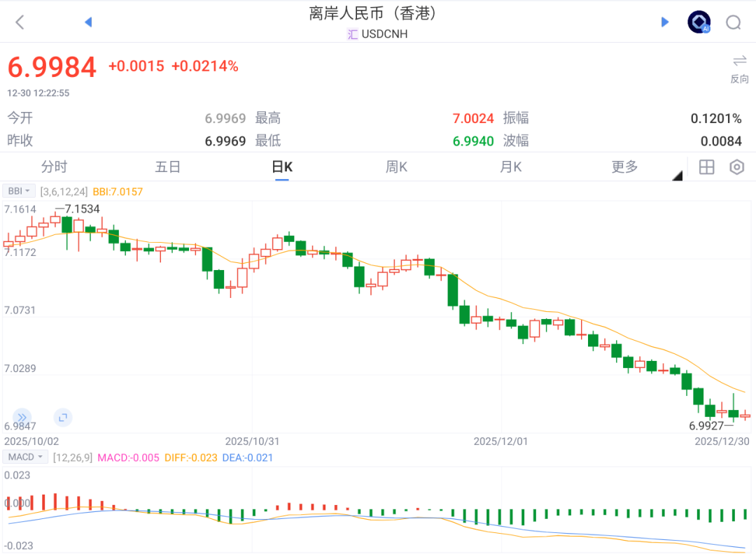Image resolution: width=756 pixels, height=554 pixels.
Task: Open the AI assistant icon
Action: click(699, 22)
